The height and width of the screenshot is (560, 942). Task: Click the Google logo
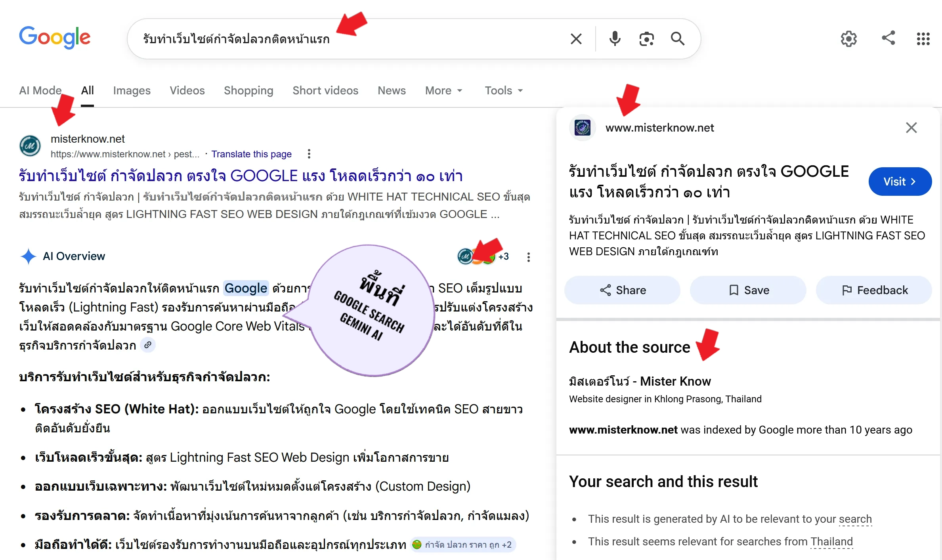coord(55,38)
